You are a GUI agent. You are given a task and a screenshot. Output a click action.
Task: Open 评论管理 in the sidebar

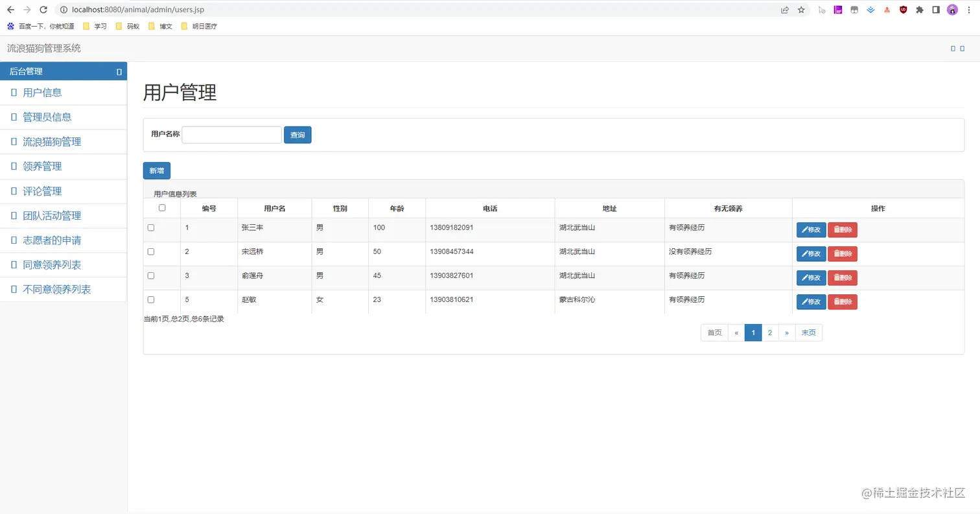coord(64,191)
